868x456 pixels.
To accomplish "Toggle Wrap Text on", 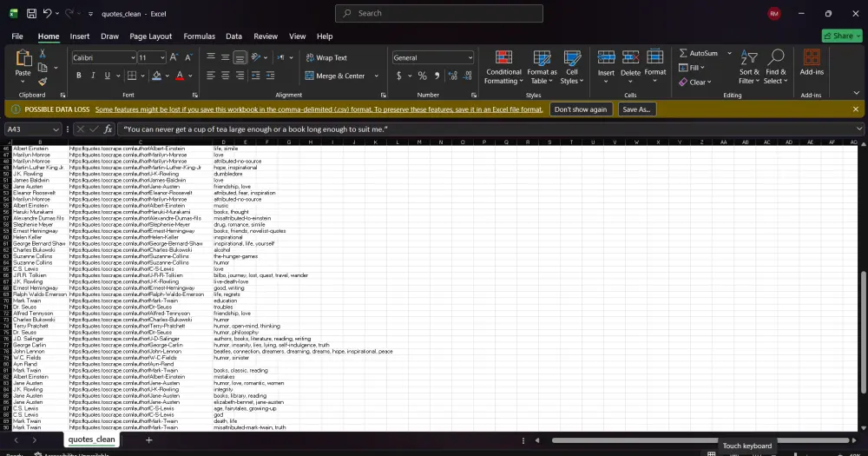I will tap(326, 57).
